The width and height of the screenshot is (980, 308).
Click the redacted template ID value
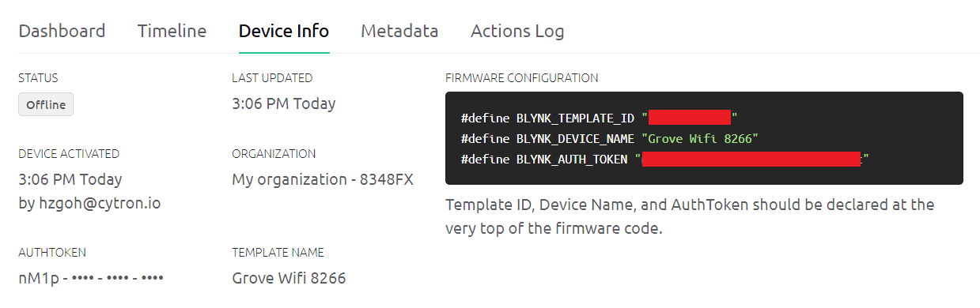690,118
